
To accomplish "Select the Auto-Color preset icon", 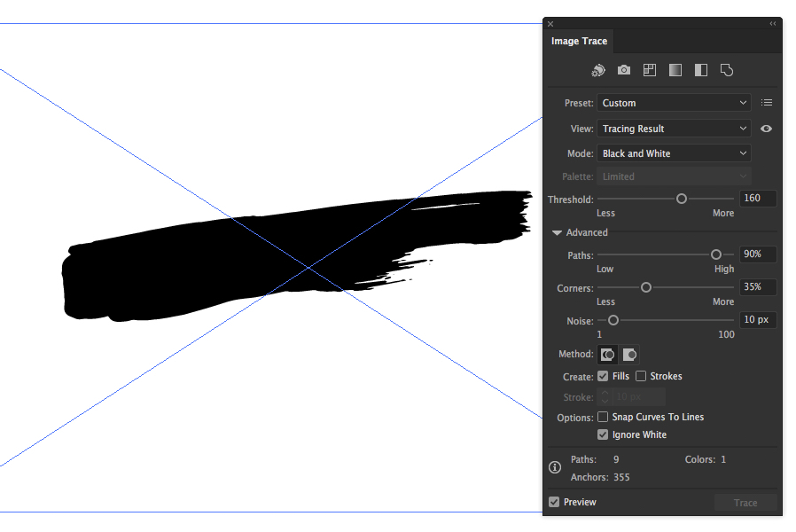I will (x=598, y=69).
